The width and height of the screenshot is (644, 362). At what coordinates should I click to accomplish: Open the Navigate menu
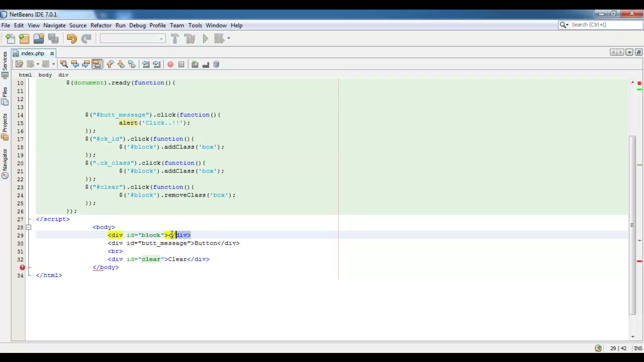[x=54, y=25]
